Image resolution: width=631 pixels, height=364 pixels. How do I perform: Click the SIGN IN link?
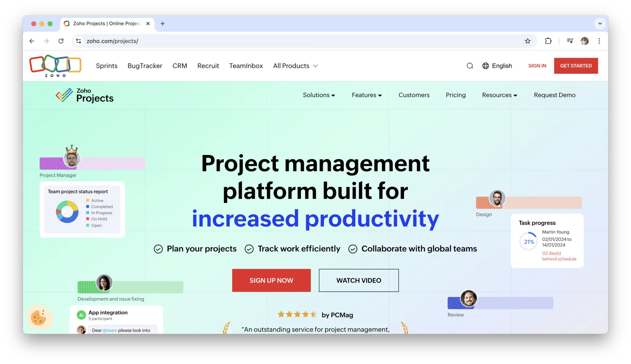click(x=537, y=66)
